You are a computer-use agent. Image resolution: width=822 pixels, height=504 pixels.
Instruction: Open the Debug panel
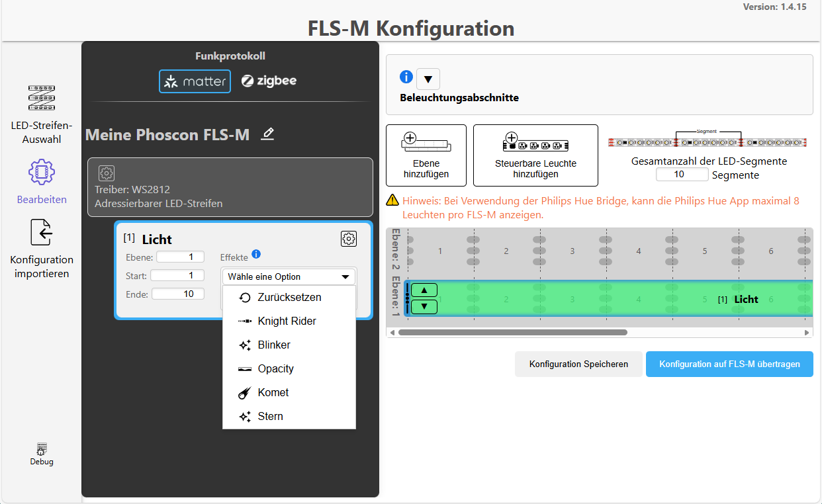[41, 453]
